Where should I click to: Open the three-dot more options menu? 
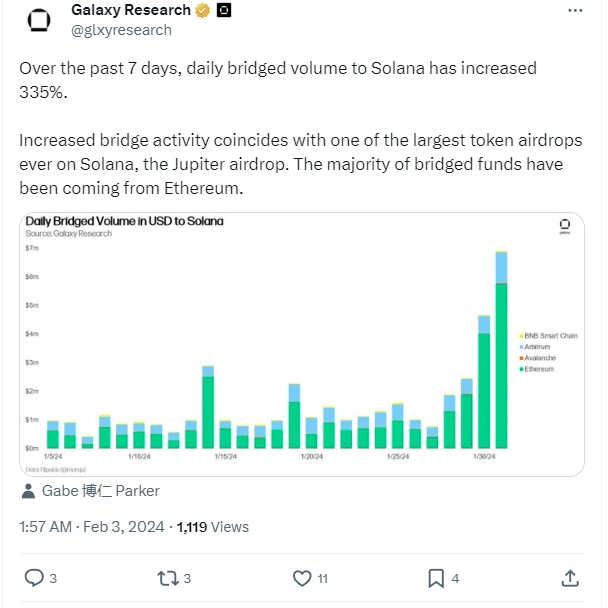(x=575, y=10)
